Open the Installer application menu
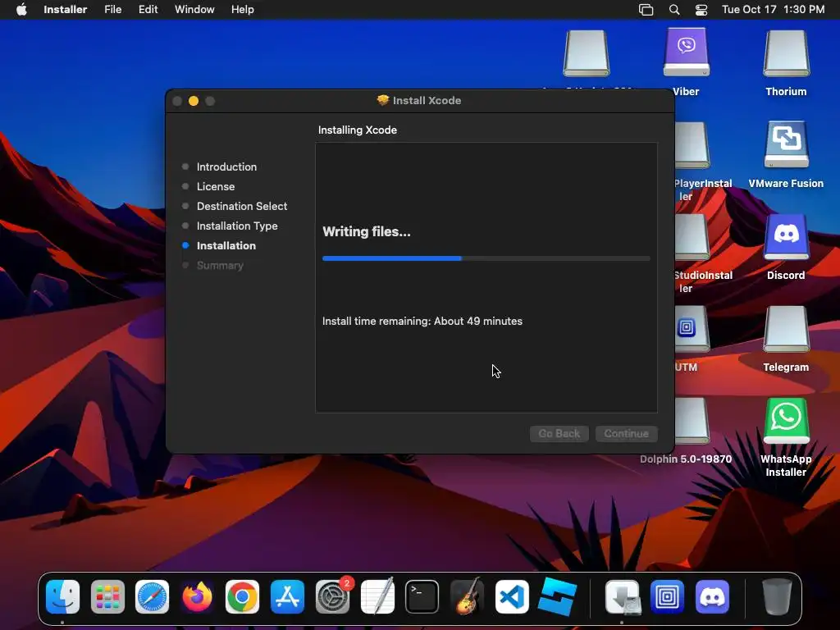This screenshot has height=630, width=840. coord(66,10)
